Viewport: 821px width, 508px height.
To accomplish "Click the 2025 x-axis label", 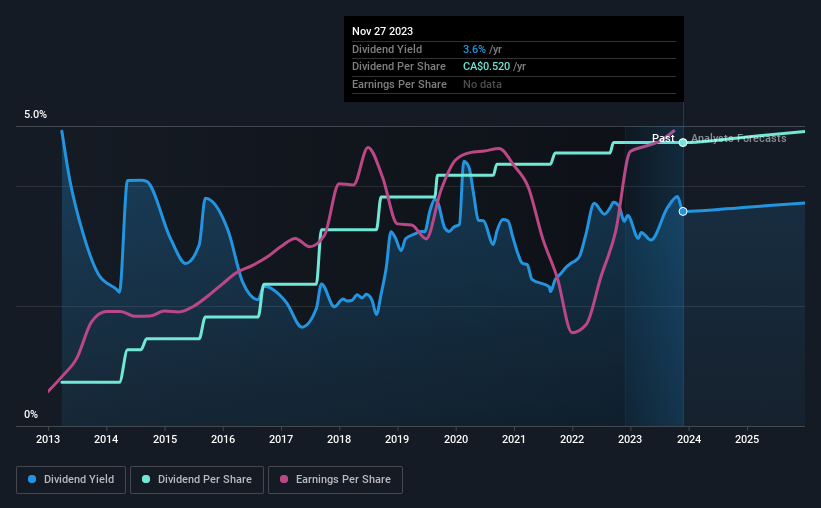I will click(x=747, y=439).
